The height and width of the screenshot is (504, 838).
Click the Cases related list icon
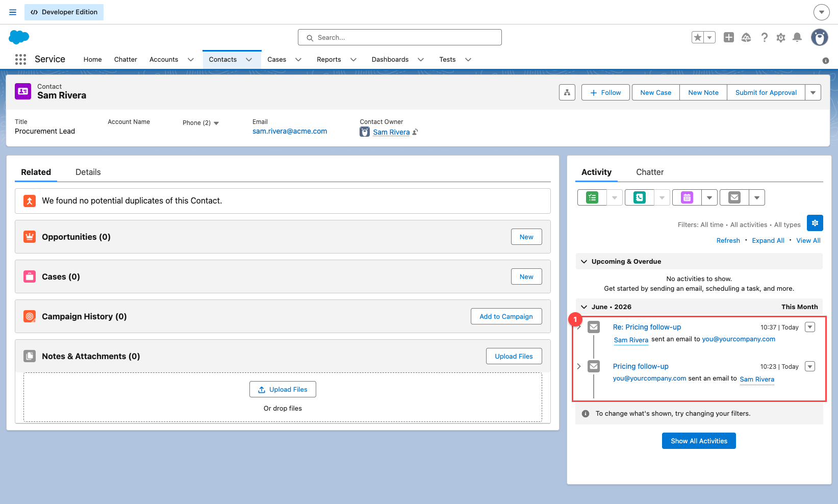click(30, 276)
